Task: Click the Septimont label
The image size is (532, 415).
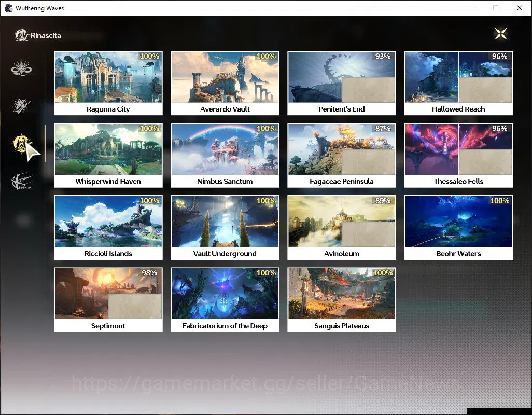Action: [x=108, y=326]
